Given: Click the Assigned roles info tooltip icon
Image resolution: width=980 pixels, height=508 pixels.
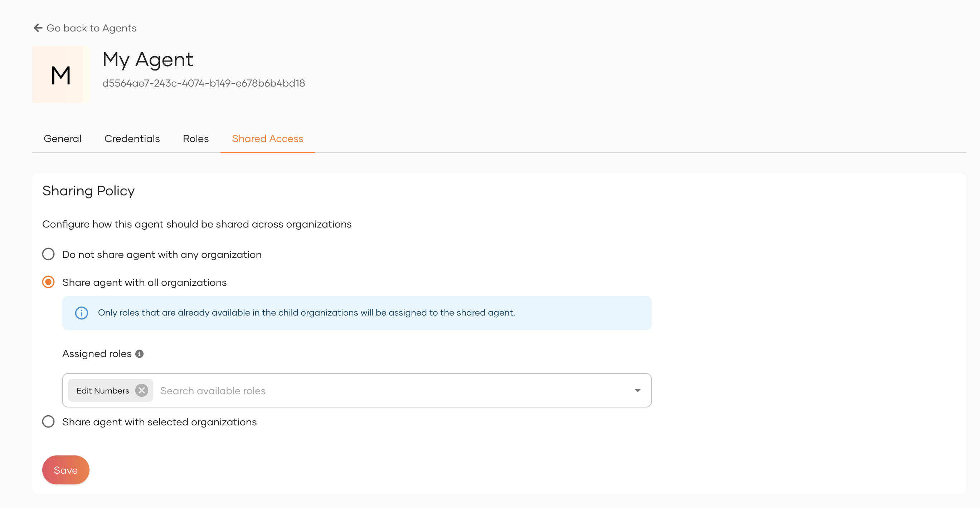Looking at the screenshot, I should point(140,353).
